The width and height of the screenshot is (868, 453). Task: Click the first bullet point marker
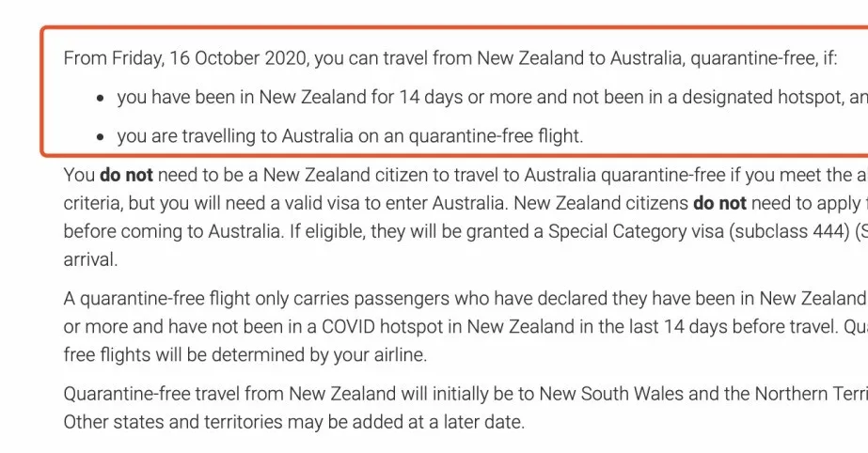[101, 99]
